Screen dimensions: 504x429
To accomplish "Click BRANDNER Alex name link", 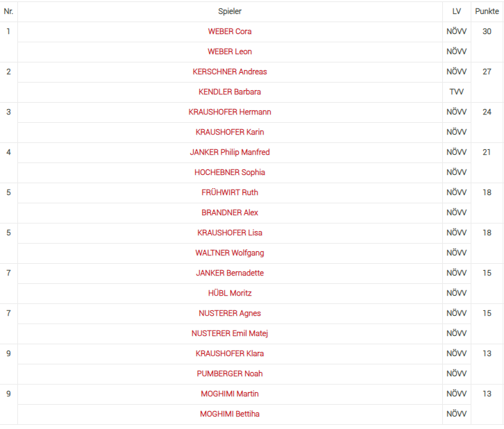I will (230, 212).
